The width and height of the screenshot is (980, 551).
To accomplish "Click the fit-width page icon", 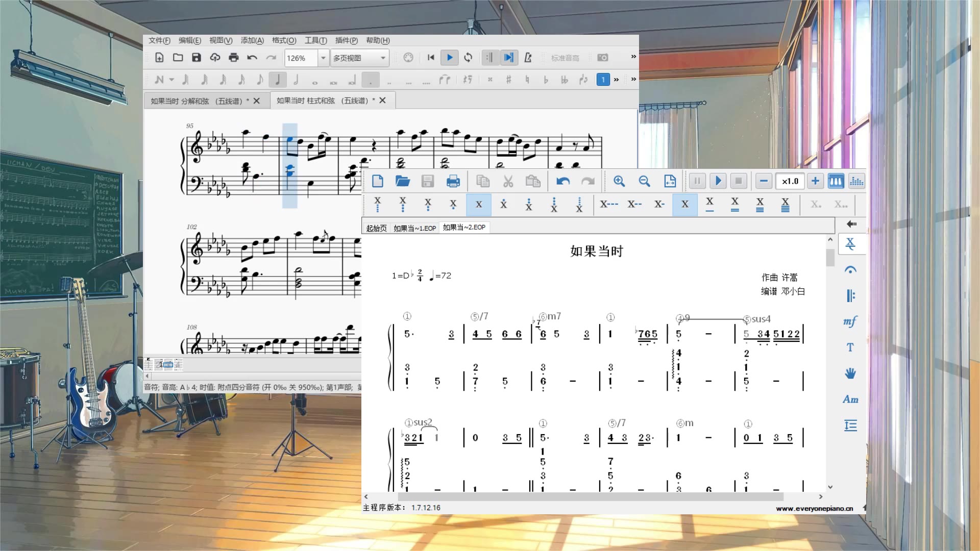I will click(670, 181).
